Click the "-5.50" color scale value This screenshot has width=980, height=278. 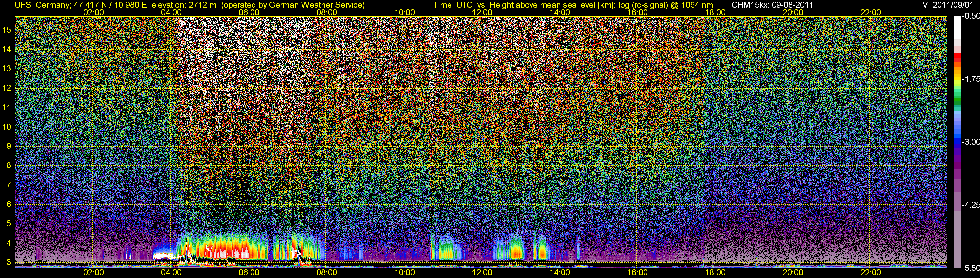coord(971,268)
